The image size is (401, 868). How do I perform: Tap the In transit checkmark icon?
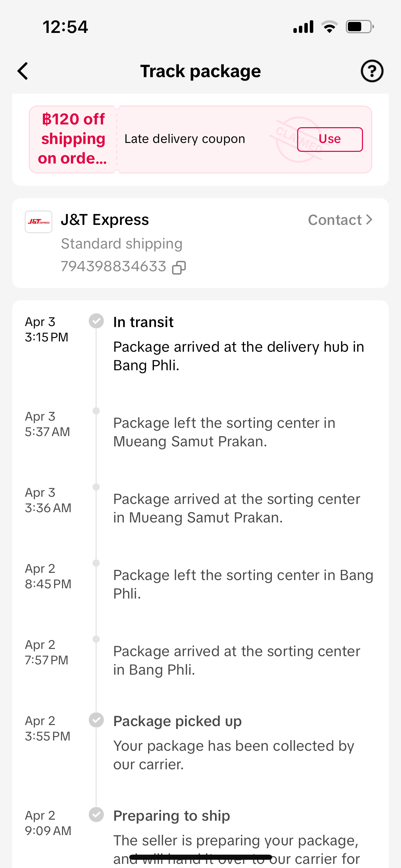96,321
